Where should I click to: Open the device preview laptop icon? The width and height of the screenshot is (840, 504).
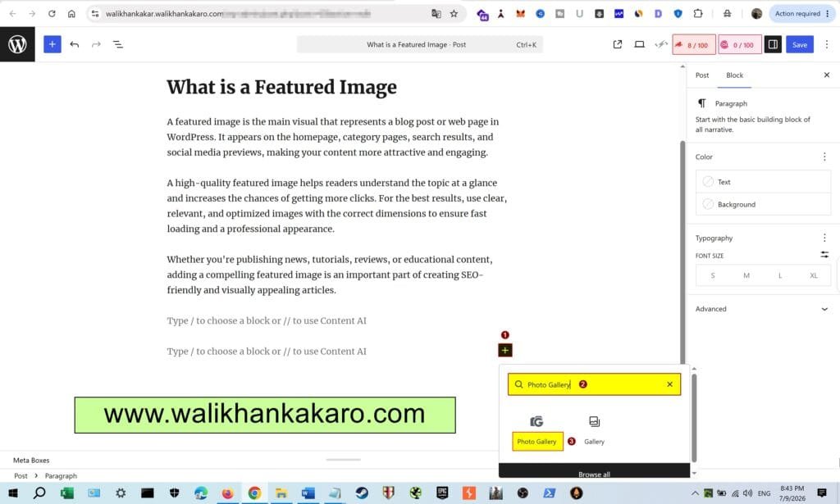[x=639, y=44]
